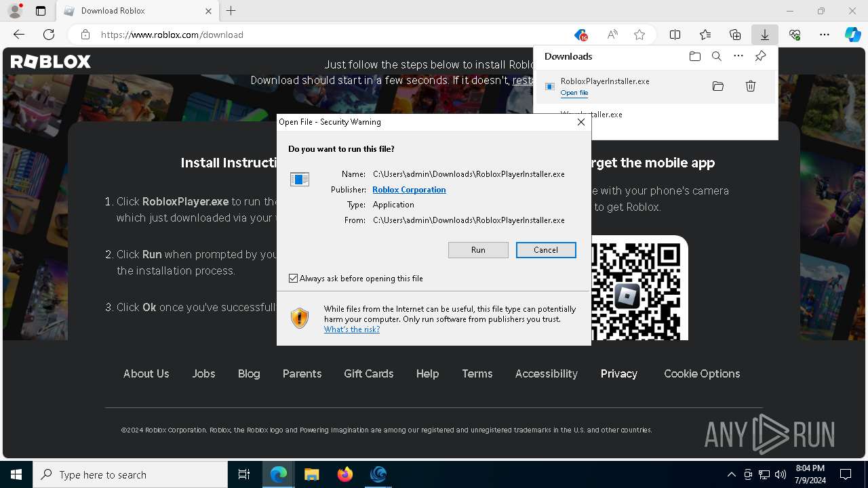The height and width of the screenshot is (488, 868).
Task: Show hidden tray icons chevron
Action: tap(731, 474)
